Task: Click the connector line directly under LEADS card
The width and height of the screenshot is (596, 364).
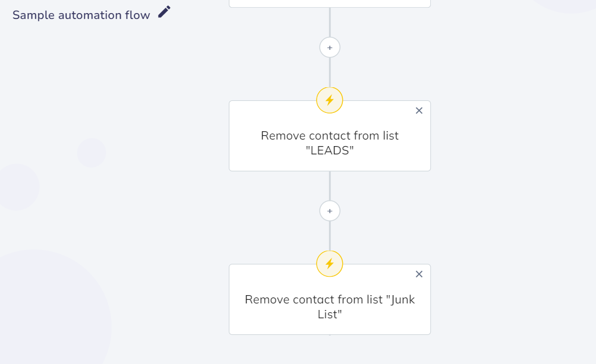Action: click(330, 186)
